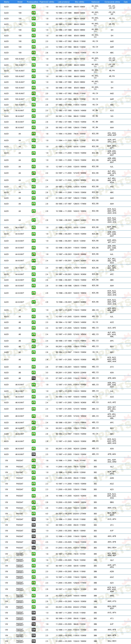The height and width of the screenshot is (644, 131).
Task: Click petrol icon in VW PASSAT AZM row
Action: pyautogui.click(x=34, y=478)
